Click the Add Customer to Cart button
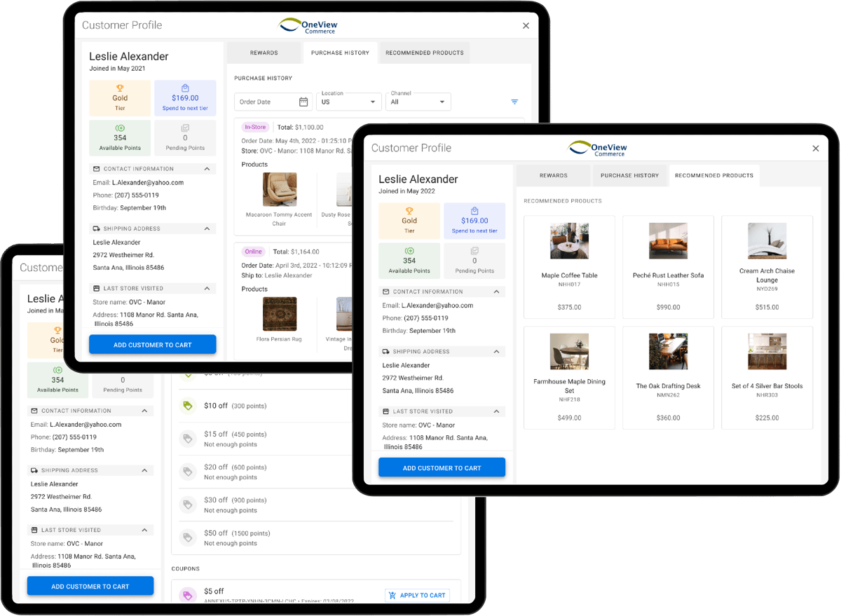The height and width of the screenshot is (616, 841). 442,467
